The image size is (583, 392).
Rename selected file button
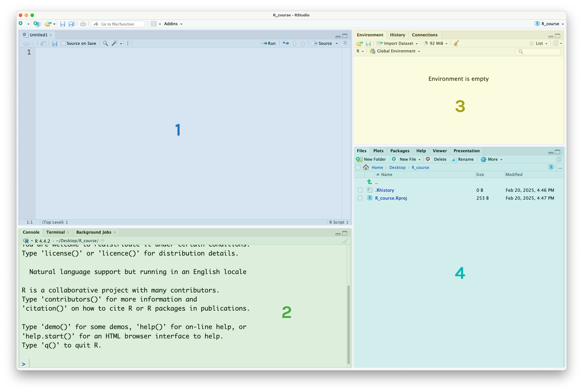[x=463, y=159]
